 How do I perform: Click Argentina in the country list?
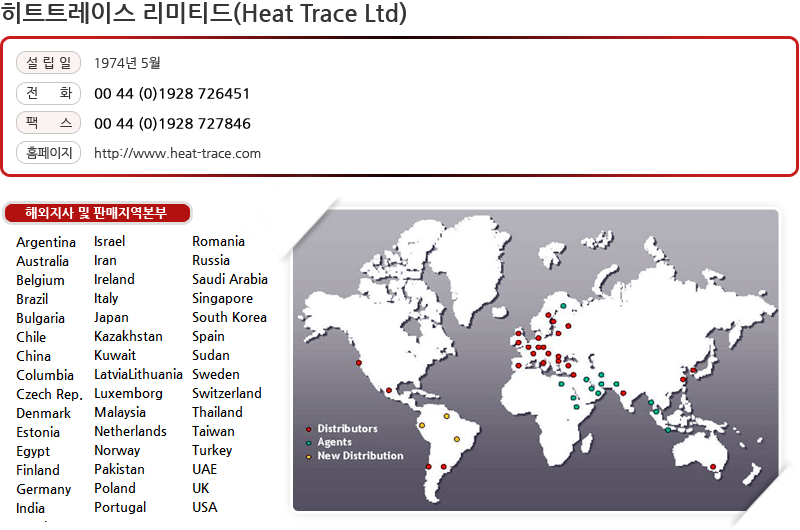click(x=46, y=242)
